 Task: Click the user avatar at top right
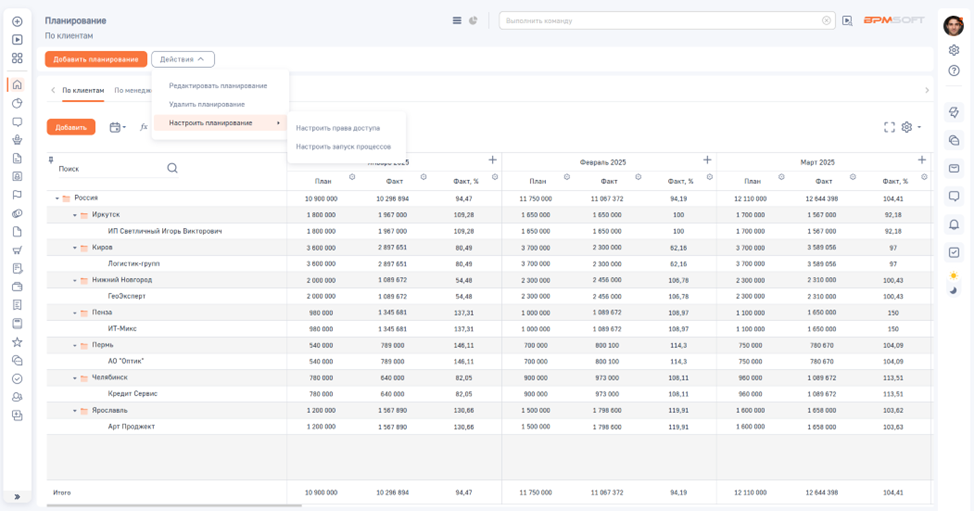pyautogui.click(x=953, y=26)
